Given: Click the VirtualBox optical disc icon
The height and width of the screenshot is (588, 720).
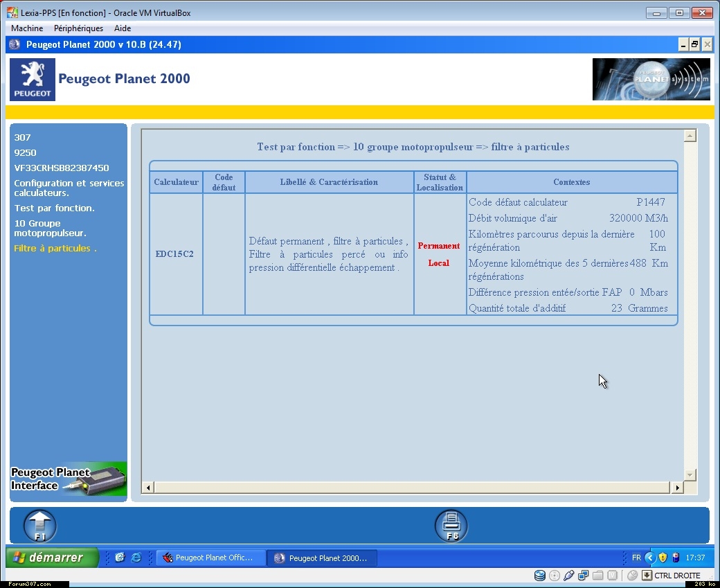Looking at the screenshot, I should point(555,576).
